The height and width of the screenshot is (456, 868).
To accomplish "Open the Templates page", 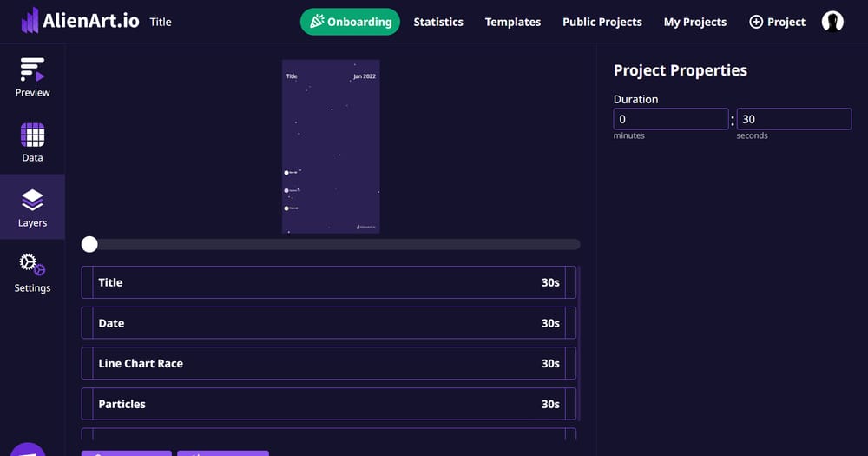I will coord(513,22).
